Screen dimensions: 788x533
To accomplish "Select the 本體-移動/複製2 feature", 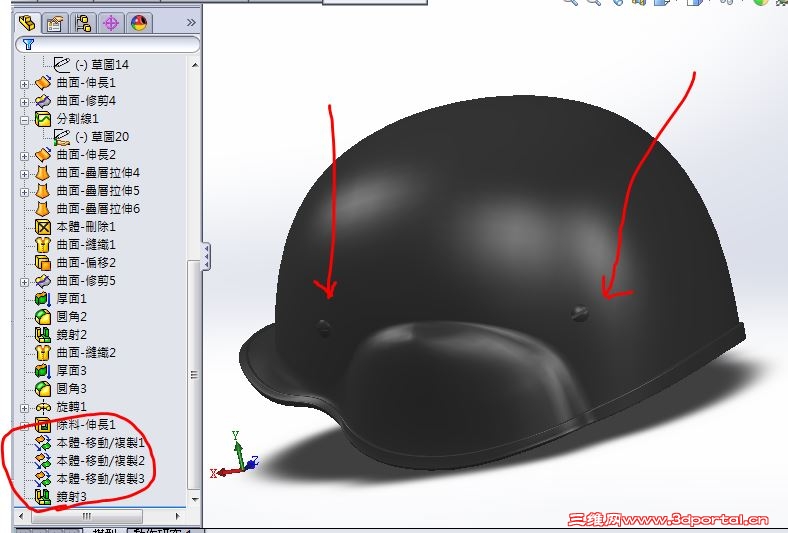I will tap(89, 461).
